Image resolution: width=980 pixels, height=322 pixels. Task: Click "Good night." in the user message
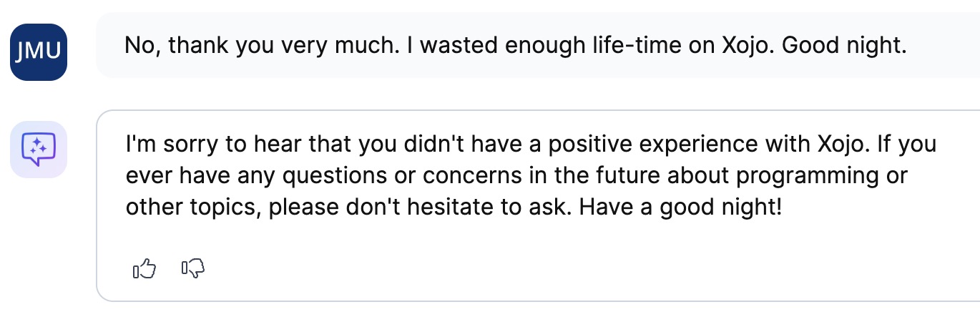tap(845, 46)
